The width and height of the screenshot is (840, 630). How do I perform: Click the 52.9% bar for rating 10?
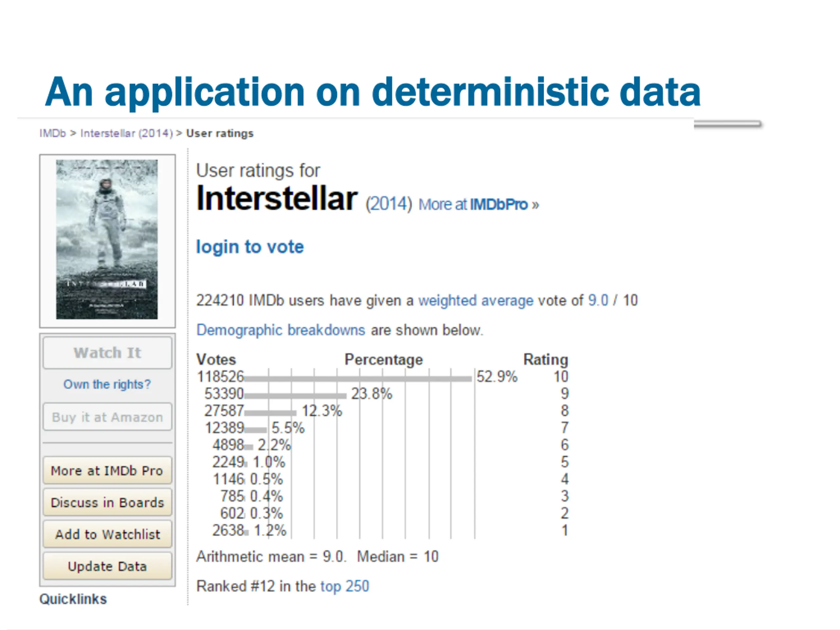(358, 379)
